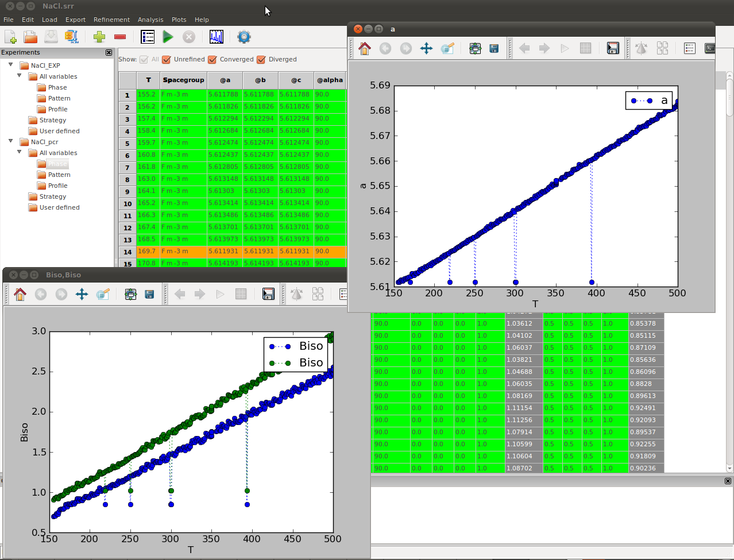Open the Plots menu
Image resolution: width=734 pixels, height=560 pixels.
coord(179,20)
